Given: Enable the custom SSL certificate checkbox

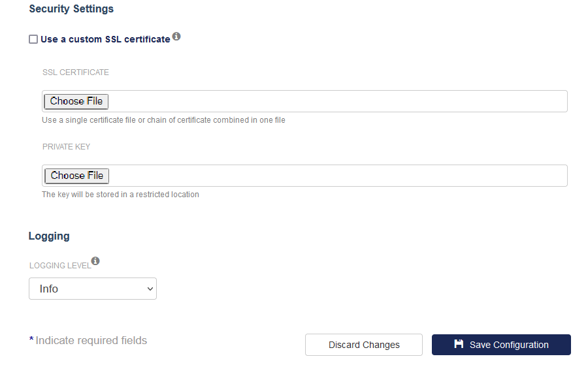Looking at the screenshot, I should (x=33, y=39).
